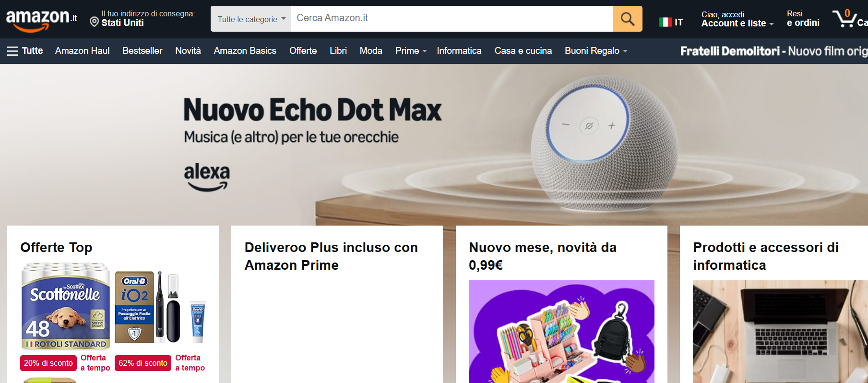Open Fratelli Demolitori film promo link

[x=774, y=51]
